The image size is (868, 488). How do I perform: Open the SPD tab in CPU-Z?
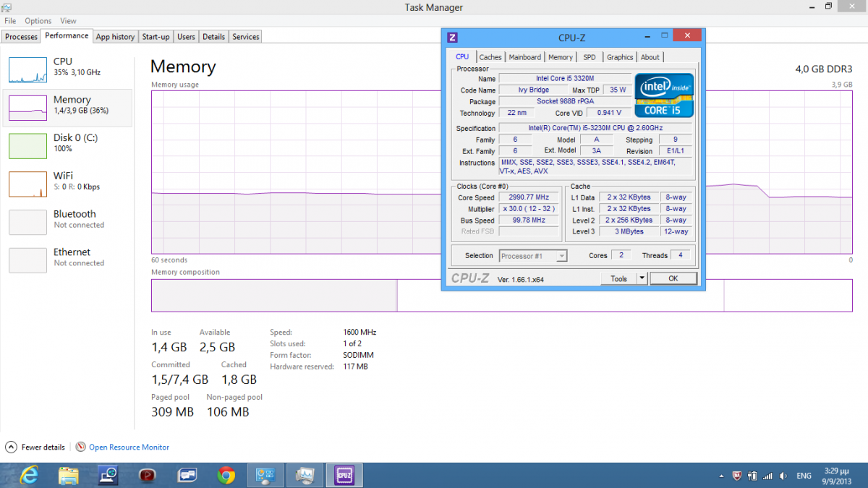590,57
